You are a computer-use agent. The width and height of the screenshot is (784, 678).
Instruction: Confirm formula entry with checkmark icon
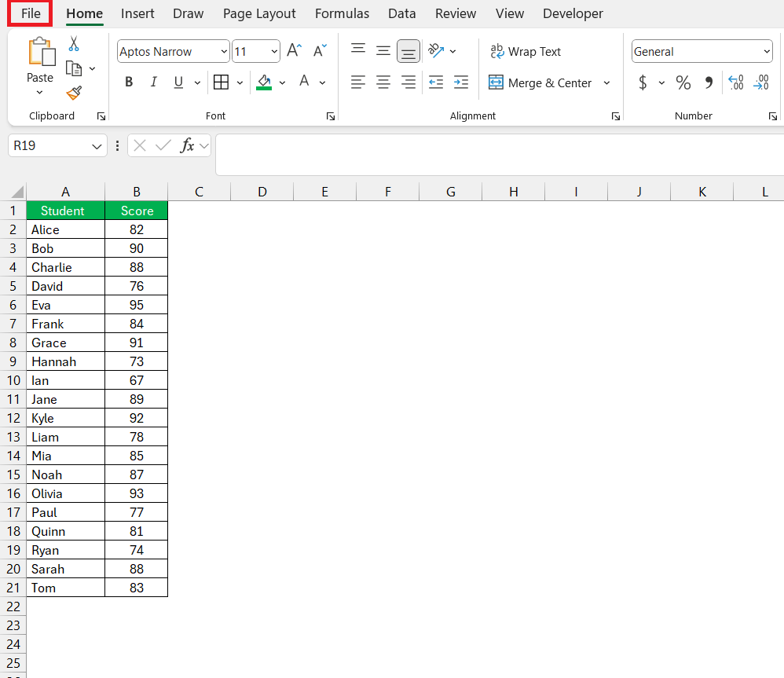163,145
